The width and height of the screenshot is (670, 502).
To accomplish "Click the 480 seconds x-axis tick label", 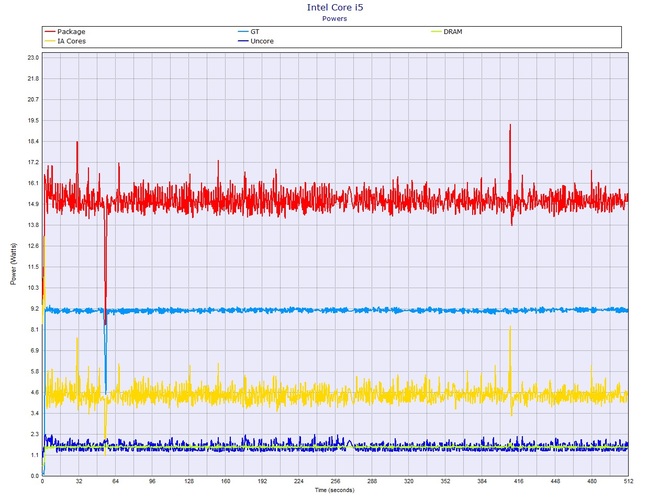I will coord(592,481).
